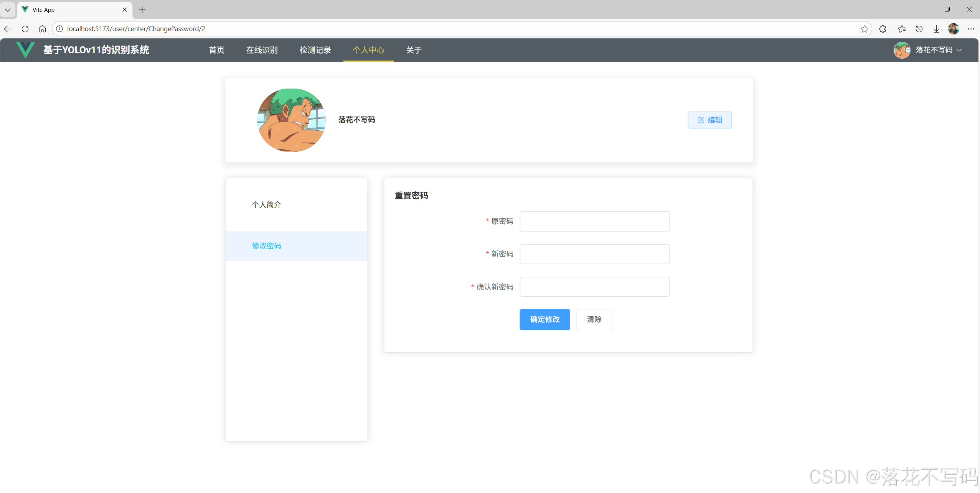Open browsing history via the history icon

point(919,29)
